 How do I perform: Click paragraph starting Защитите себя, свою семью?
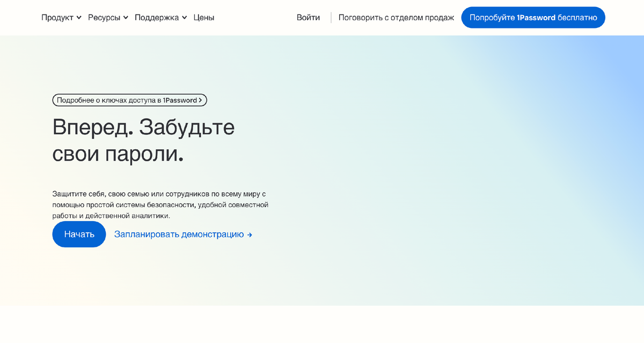160,205
